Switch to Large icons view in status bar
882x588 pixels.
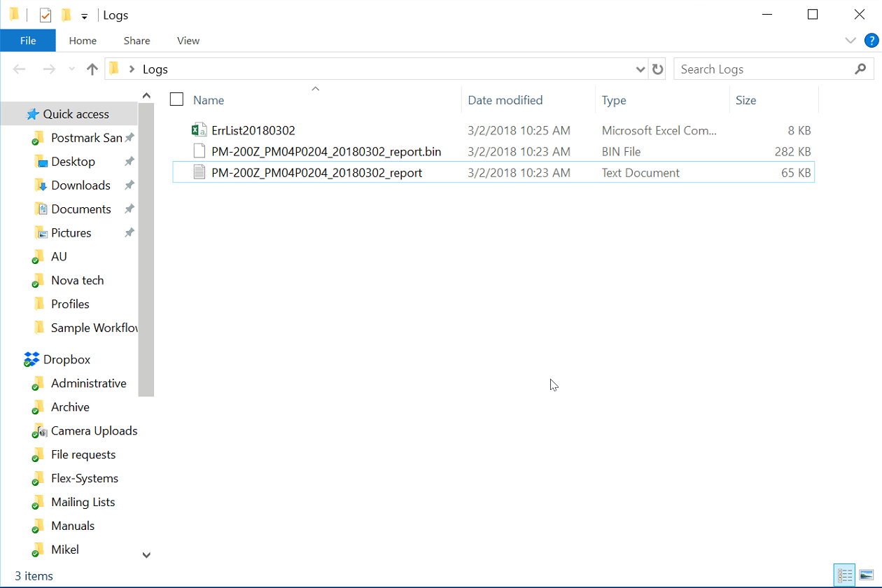[x=865, y=575]
